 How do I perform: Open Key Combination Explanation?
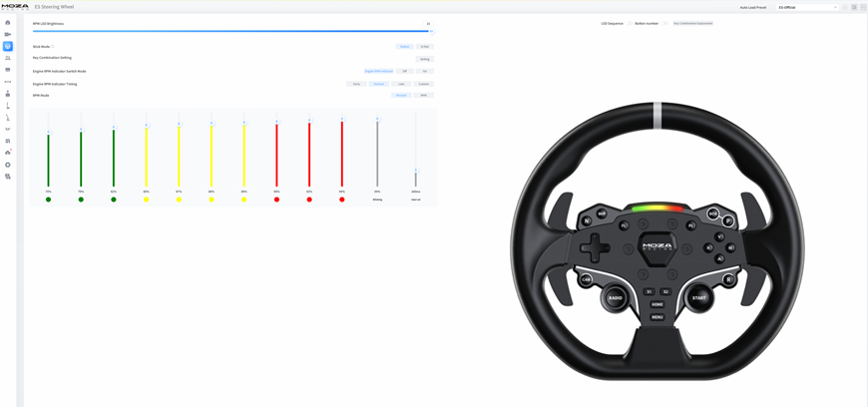coord(693,23)
